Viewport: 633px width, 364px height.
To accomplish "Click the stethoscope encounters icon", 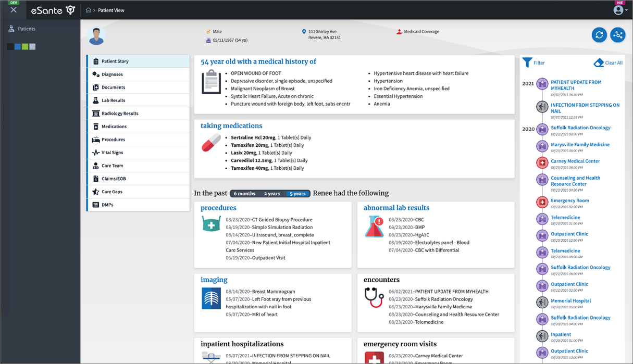I will click(x=374, y=298).
